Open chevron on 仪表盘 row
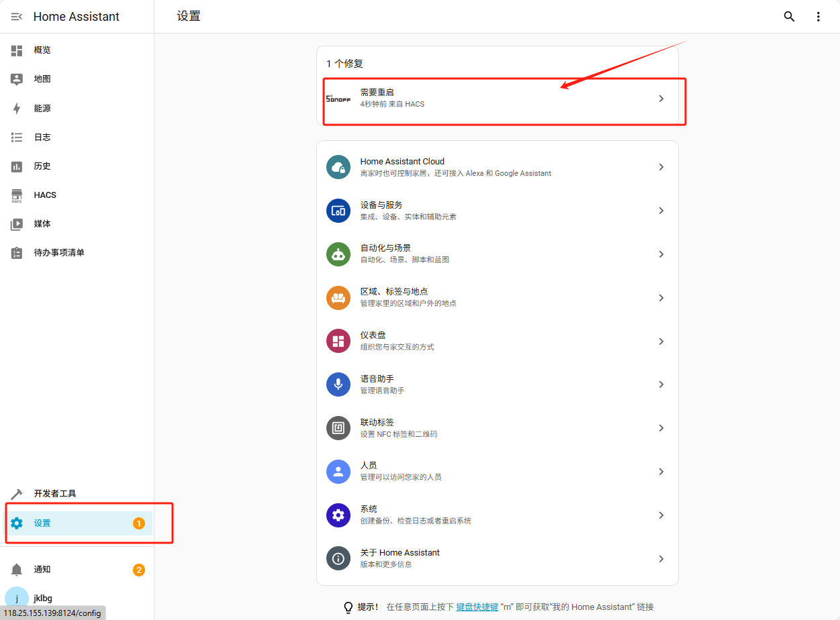The image size is (840, 620). point(661,341)
